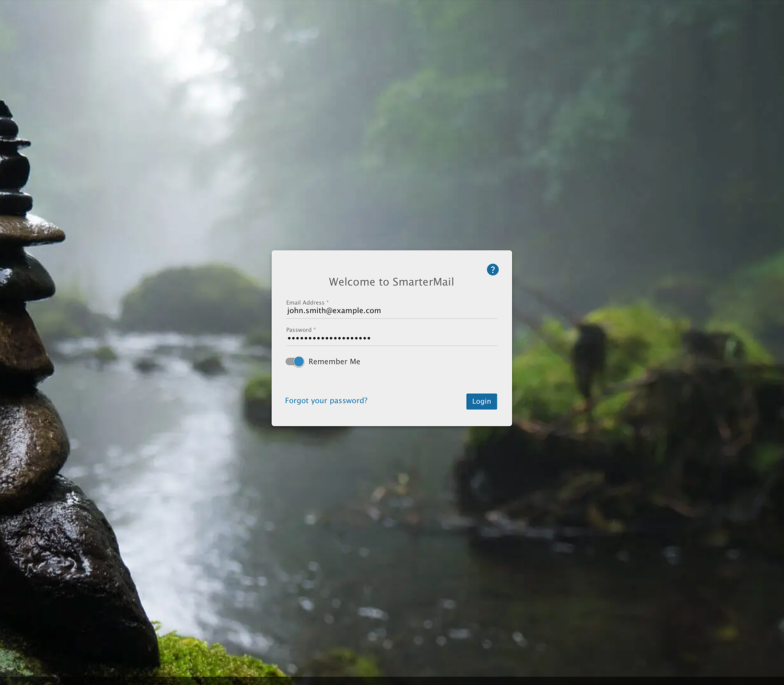Open the help question mark icon
This screenshot has width=784, height=685.
tap(492, 270)
